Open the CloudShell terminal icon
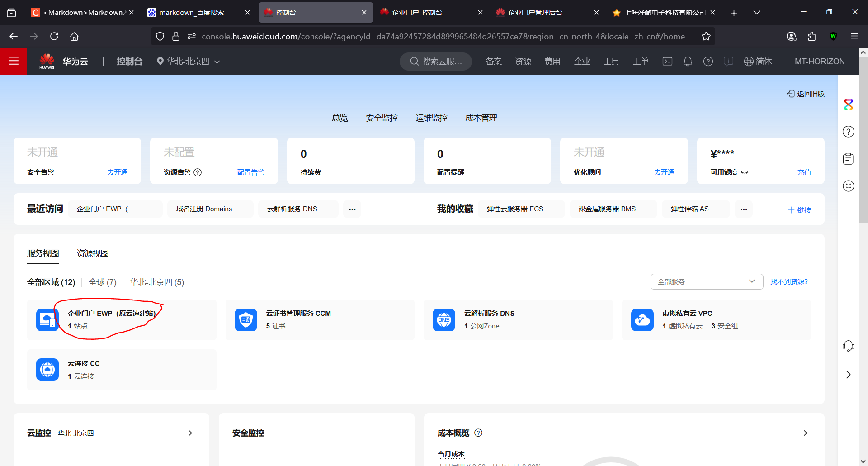Viewport: 868px width, 466px height. (667, 62)
